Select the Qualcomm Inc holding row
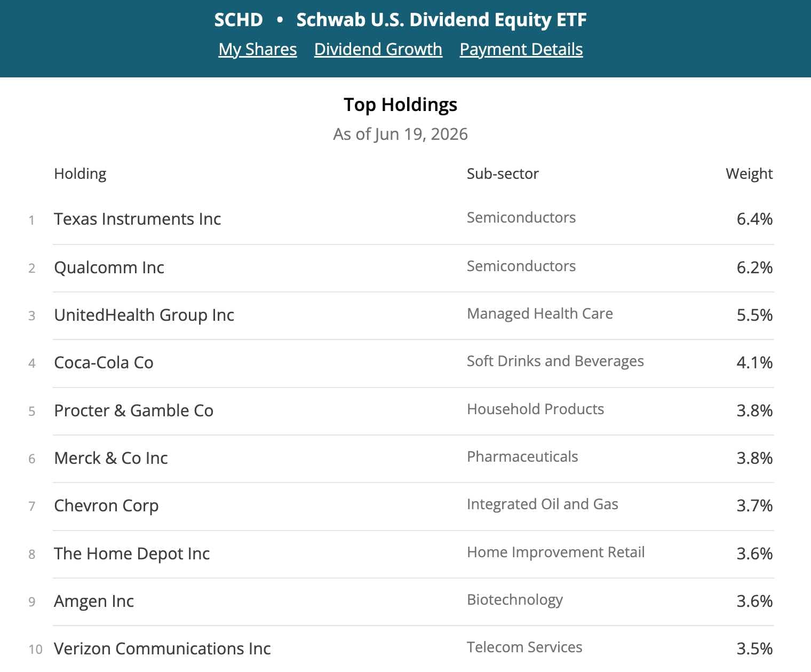The width and height of the screenshot is (811, 672). coord(414,267)
